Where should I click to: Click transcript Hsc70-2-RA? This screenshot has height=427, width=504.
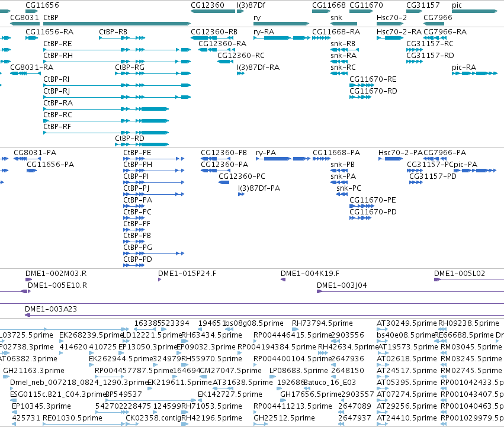pos(390,38)
